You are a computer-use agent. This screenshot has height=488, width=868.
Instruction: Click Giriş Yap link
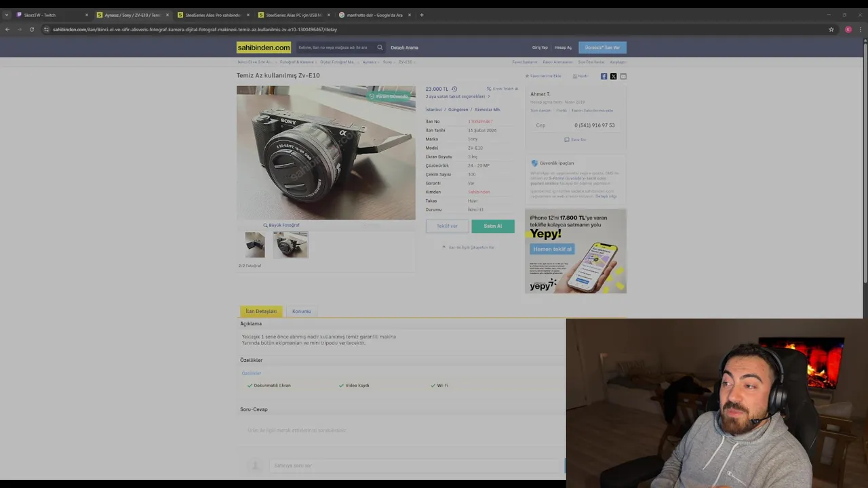[x=540, y=47]
